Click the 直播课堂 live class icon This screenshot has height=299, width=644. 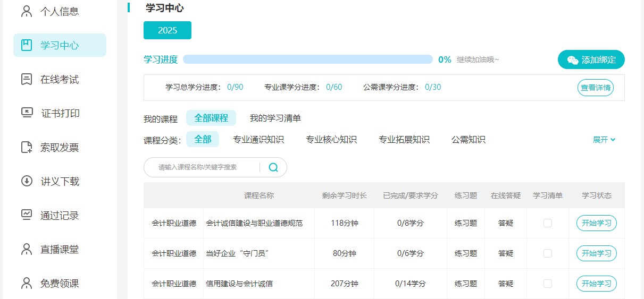coord(27,249)
